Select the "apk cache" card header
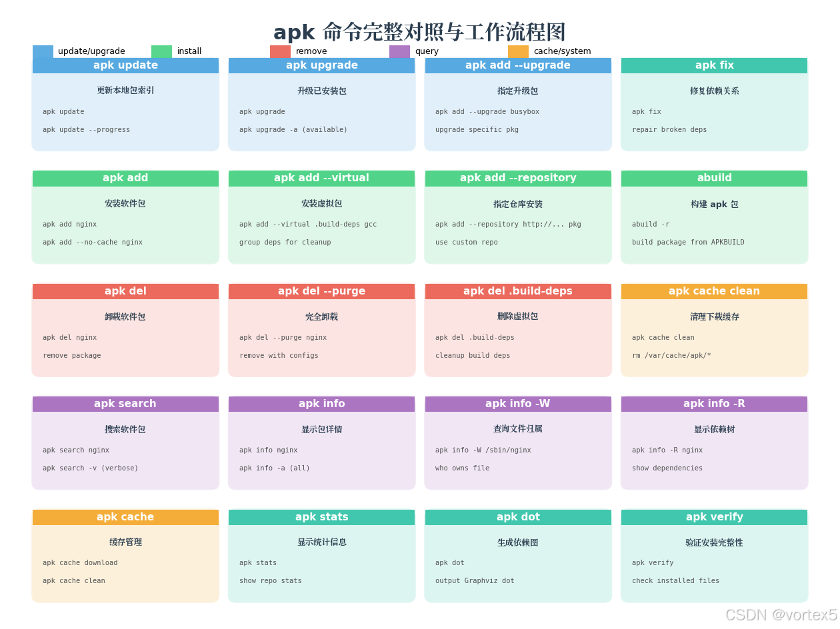This screenshot has width=840, height=629. point(125,517)
